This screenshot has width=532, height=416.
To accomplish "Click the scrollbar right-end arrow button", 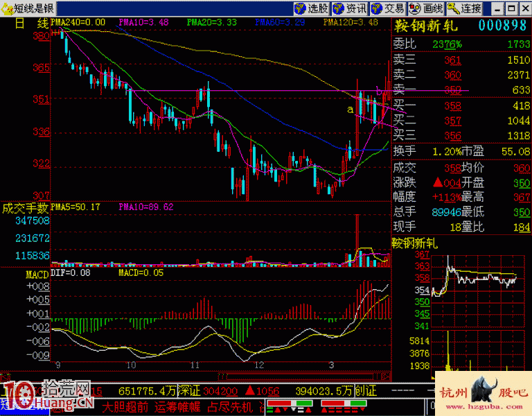I will pos(386,376).
